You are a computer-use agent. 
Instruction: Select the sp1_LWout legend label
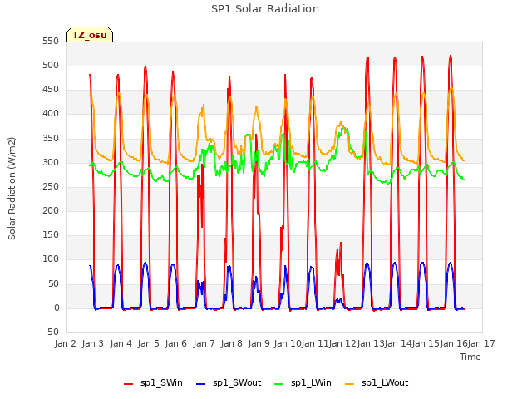coord(385,382)
